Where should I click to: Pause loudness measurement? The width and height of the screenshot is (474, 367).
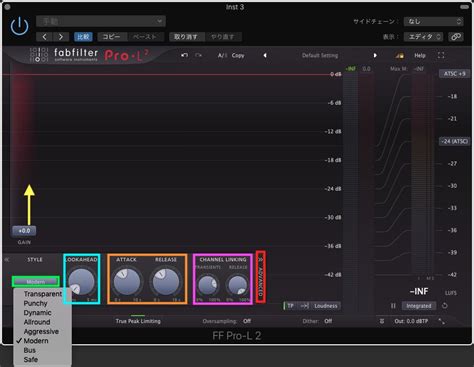pyautogui.click(x=393, y=306)
